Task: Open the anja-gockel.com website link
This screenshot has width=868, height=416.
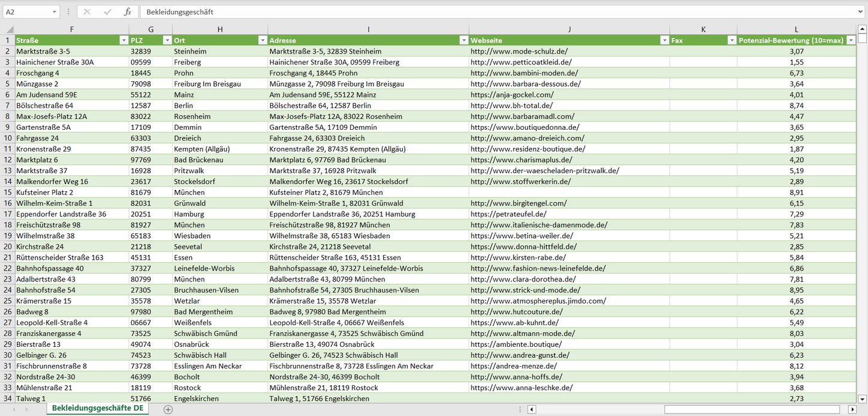Action: coord(512,95)
